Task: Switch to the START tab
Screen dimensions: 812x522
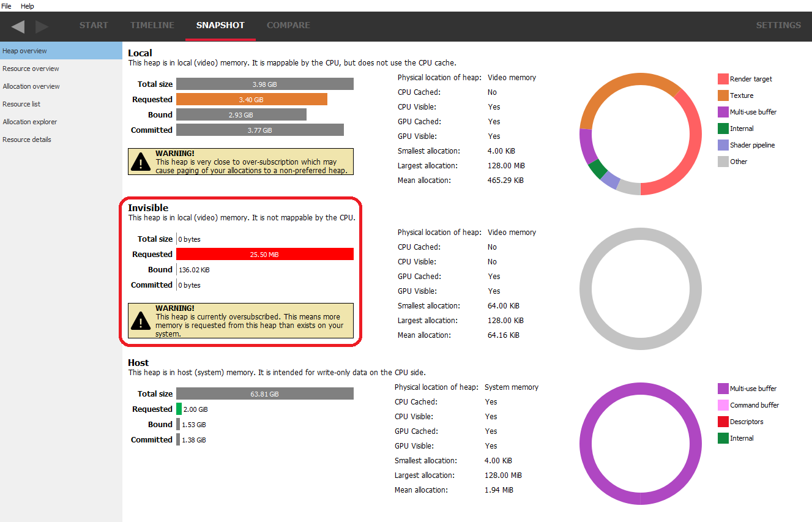Action: click(94, 25)
